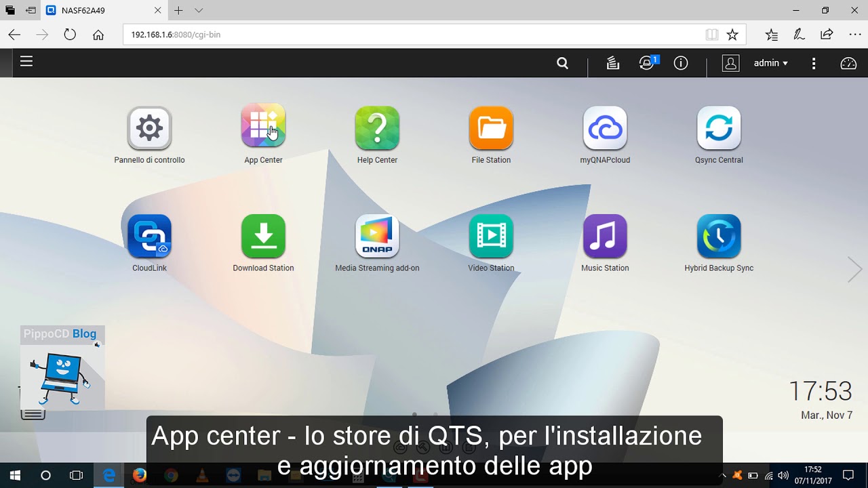Set these tabs aside icon
The image size is (868, 488).
[x=31, y=11]
